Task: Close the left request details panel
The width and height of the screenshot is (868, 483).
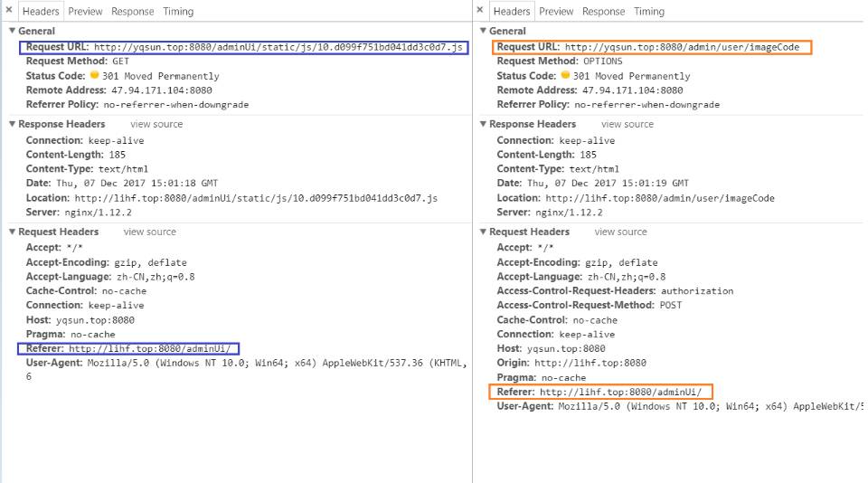Action: [x=7, y=11]
